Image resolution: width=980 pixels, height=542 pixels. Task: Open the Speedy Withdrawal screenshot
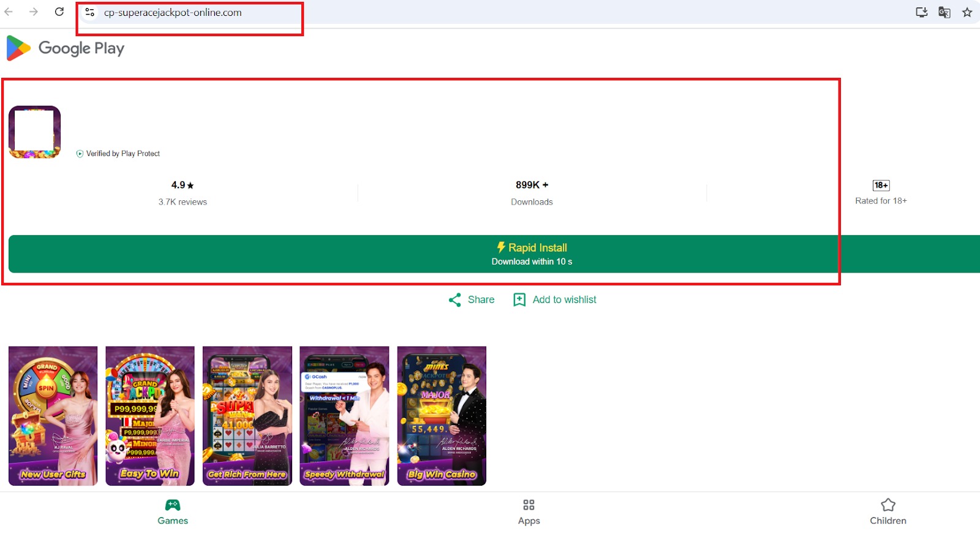tap(344, 416)
